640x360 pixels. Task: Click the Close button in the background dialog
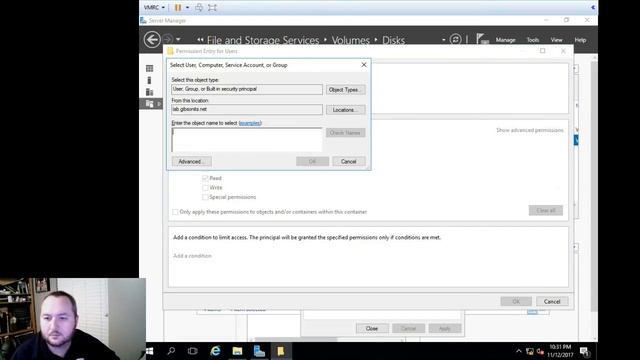(372, 328)
